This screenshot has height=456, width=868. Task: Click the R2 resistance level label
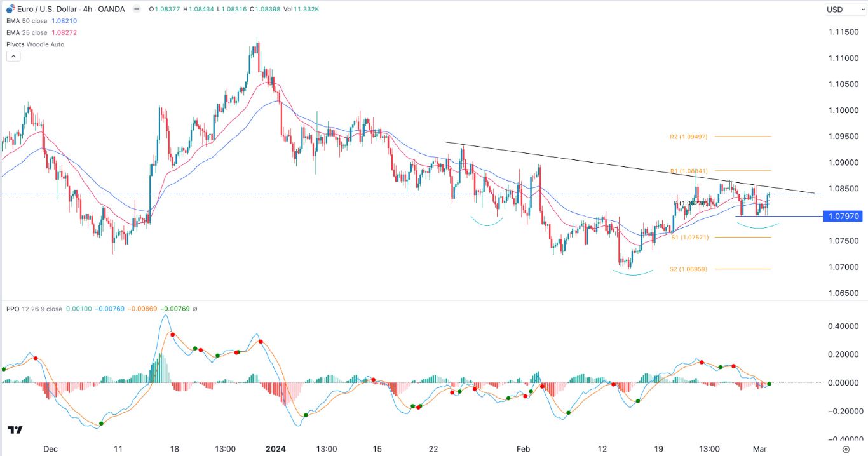[x=689, y=136]
